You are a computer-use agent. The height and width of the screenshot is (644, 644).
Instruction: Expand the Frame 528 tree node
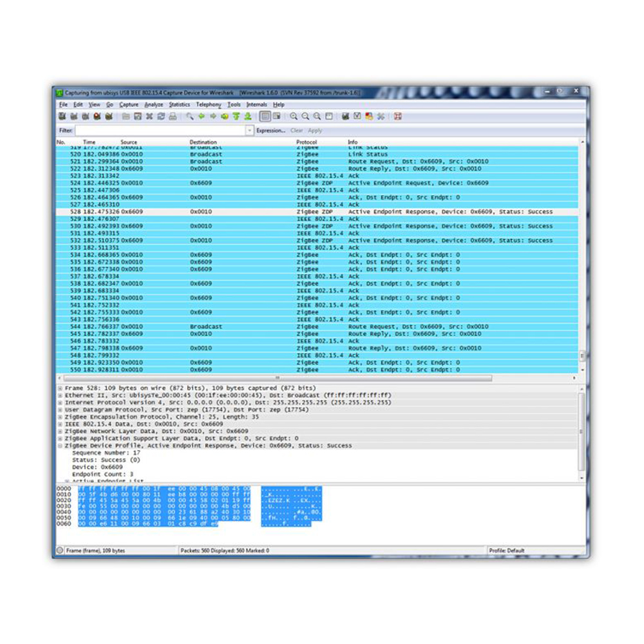pyautogui.click(x=60, y=388)
